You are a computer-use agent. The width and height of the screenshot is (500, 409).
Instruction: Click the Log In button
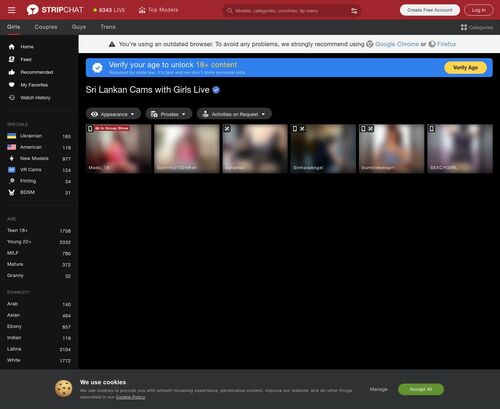tap(479, 10)
